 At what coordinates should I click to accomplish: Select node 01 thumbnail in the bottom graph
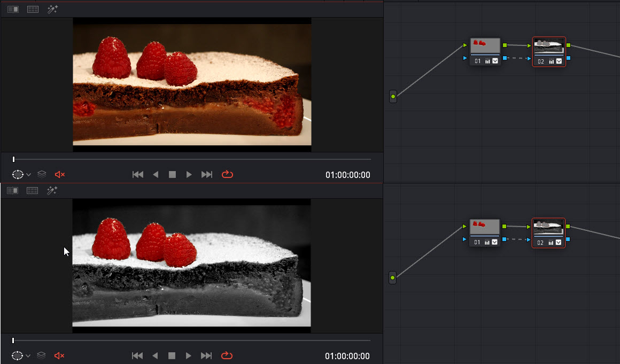tap(485, 227)
